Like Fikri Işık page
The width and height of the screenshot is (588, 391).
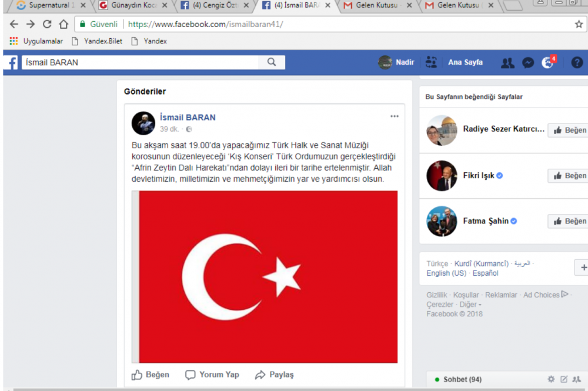pyautogui.click(x=569, y=176)
